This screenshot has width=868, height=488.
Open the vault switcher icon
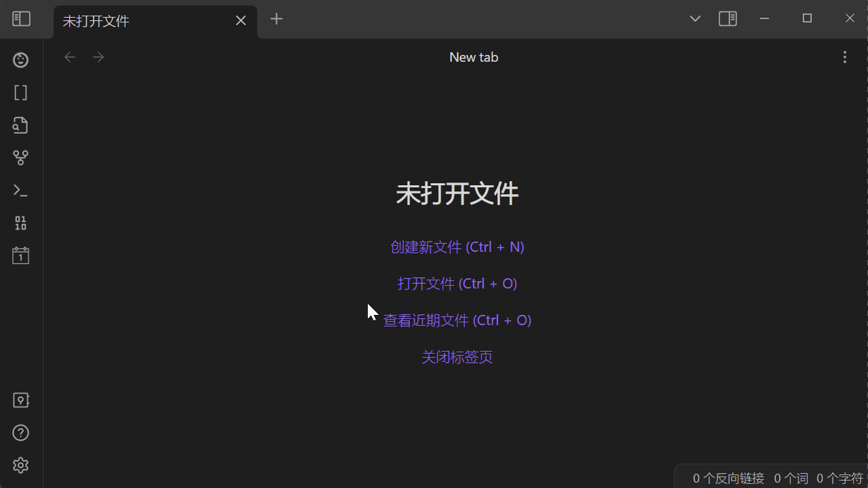tap(20, 400)
